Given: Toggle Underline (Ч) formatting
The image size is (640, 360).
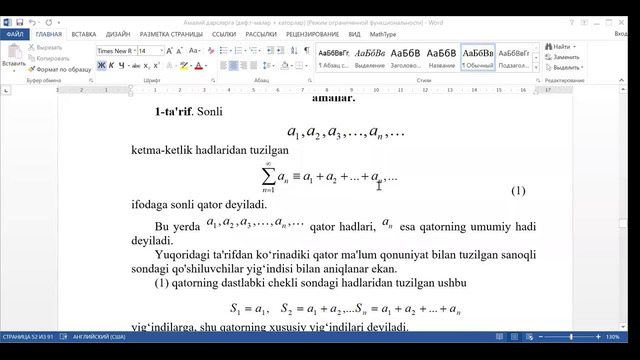Looking at the screenshot, I should tap(121, 66).
